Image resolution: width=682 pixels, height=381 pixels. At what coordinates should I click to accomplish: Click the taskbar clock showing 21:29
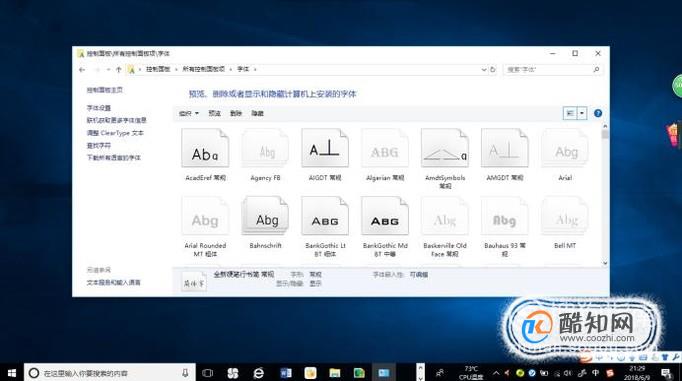coord(637,373)
